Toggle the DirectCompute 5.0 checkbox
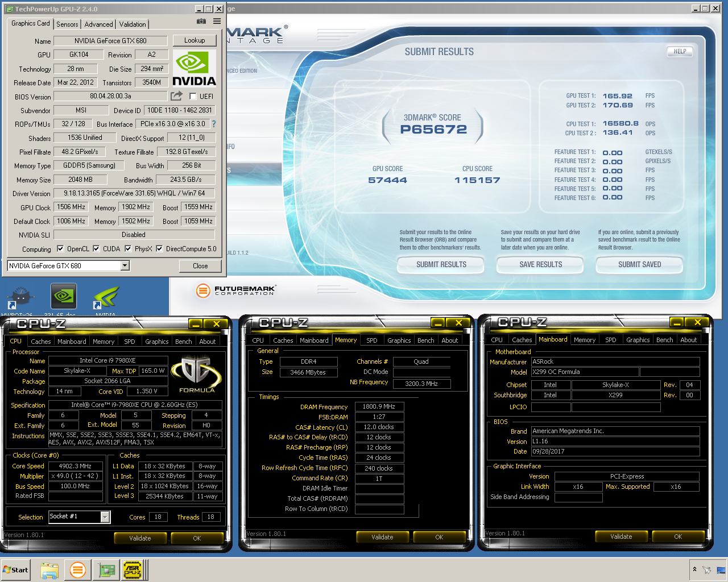The width and height of the screenshot is (728, 582). (x=159, y=248)
